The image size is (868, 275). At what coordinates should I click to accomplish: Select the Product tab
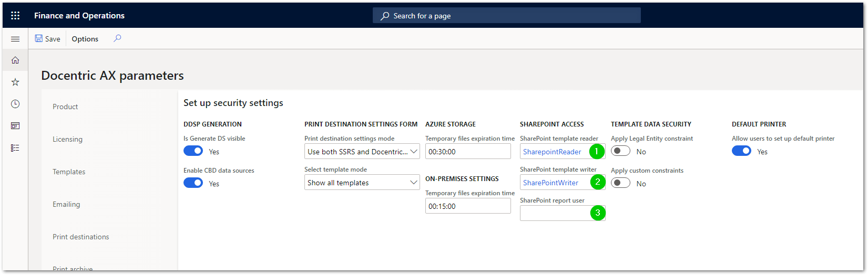point(65,107)
